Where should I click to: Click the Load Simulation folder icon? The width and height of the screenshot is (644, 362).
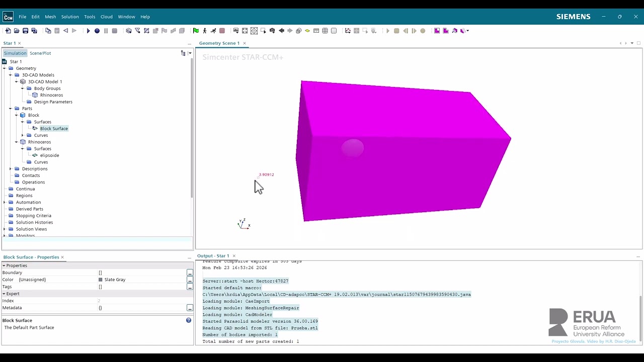pos(17,31)
